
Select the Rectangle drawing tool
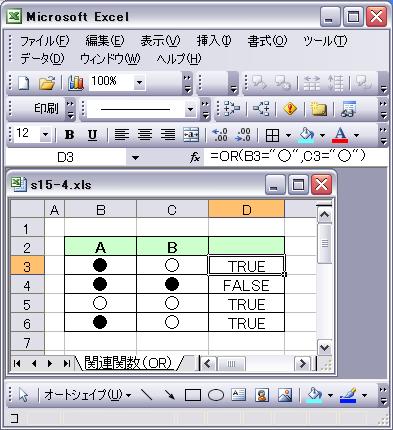tap(193, 395)
